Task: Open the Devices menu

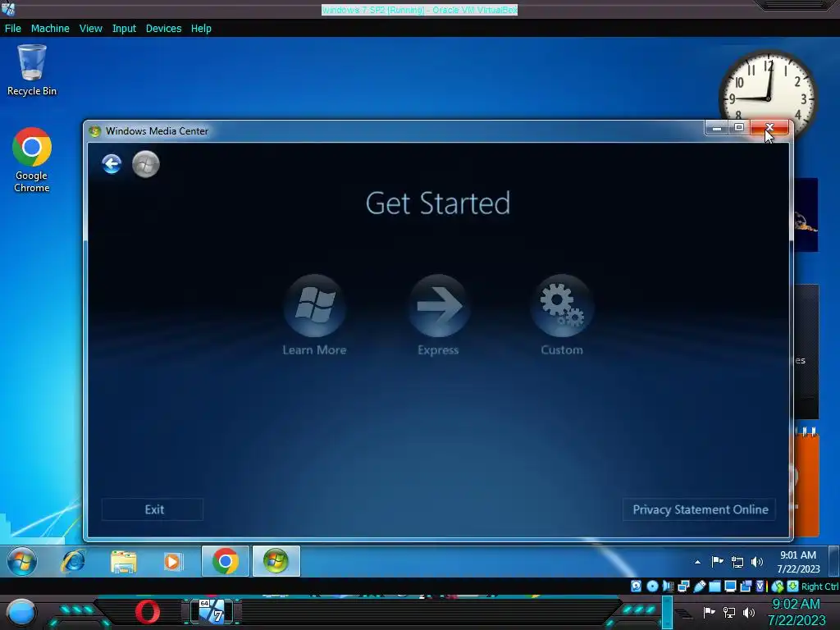Action: pos(163,29)
